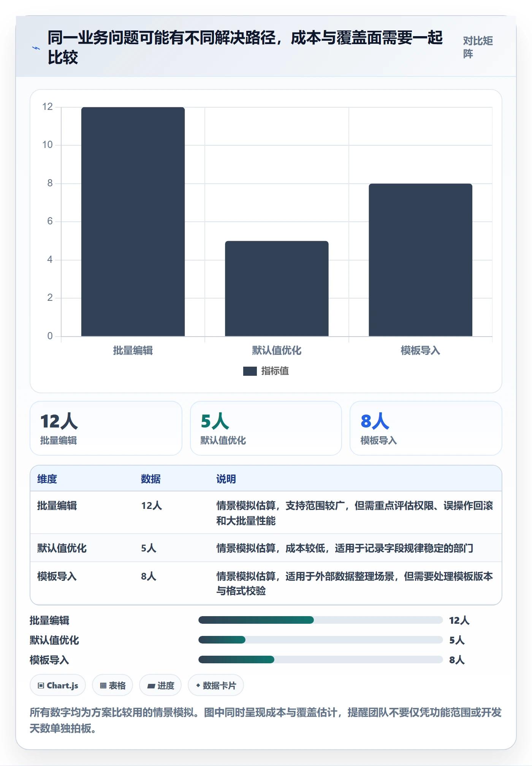Click the 模板导入 bar in the chart
Screen dimensions: 532x766
click(421, 260)
